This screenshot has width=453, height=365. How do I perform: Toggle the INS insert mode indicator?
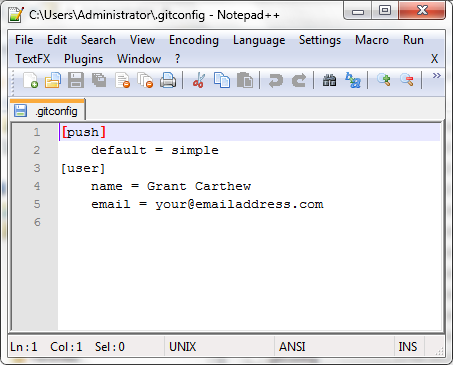coord(408,347)
